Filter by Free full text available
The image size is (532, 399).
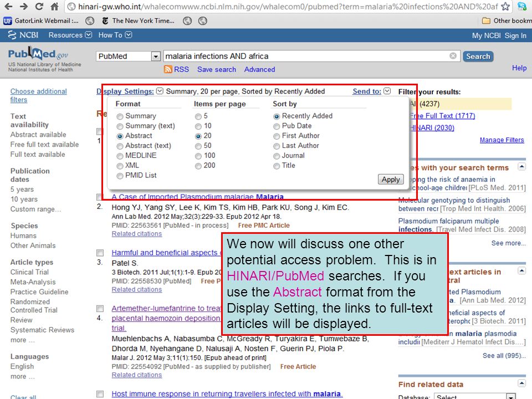tap(44, 145)
